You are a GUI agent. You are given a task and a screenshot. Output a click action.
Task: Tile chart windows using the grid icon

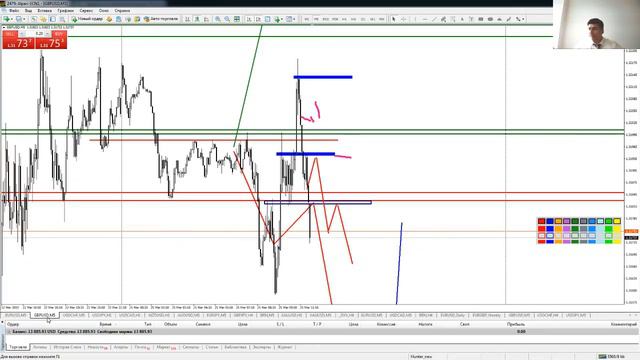click(237, 19)
